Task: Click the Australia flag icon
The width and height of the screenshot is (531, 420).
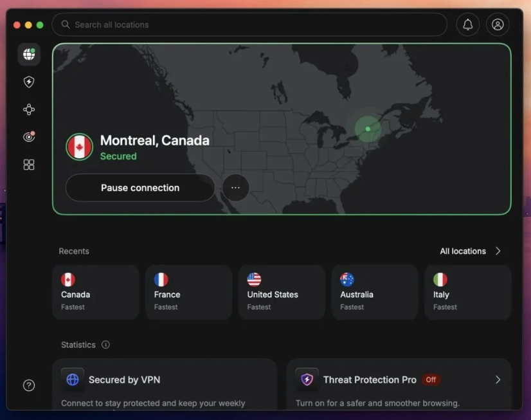Action: pyautogui.click(x=347, y=279)
